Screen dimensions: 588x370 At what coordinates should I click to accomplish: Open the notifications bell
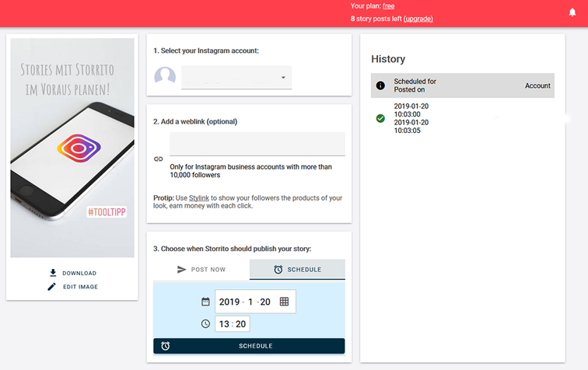572,12
